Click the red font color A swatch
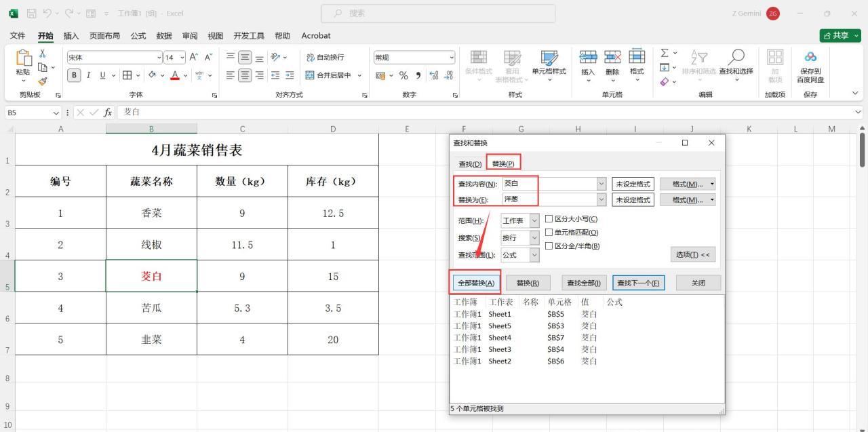Image resolution: width=868 pixels, height=432 pixels. click(176, 75)
